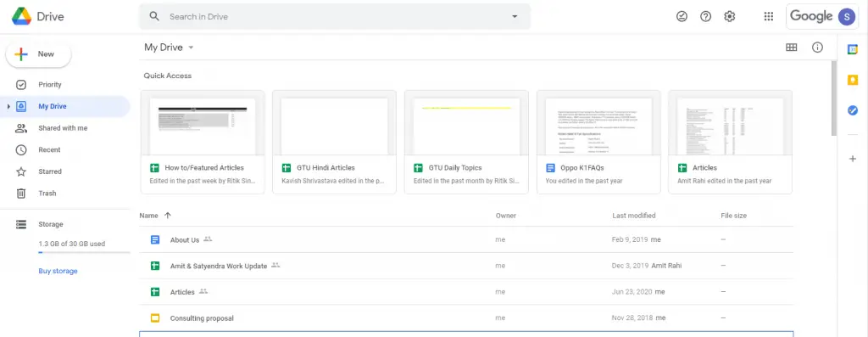Image resolution: width=868 pixels, height=337 pixels.
Task: Open the account avatar S
Action: (x=847, y=17)
